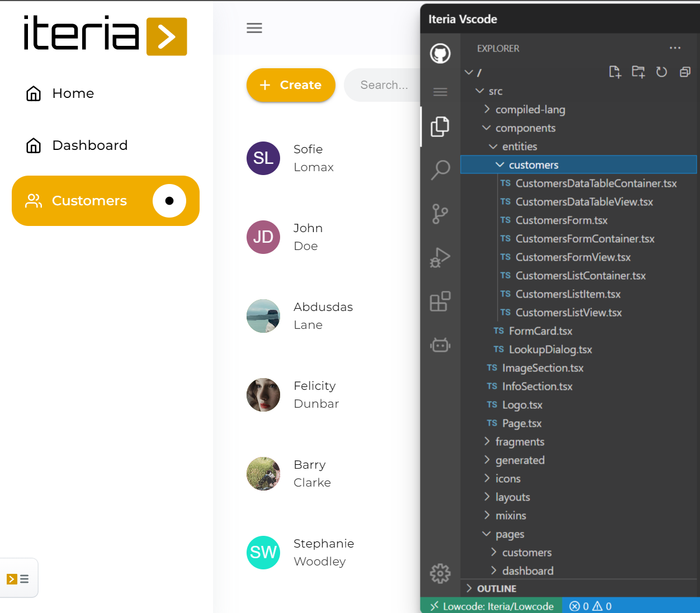Open the GitHub icon in activity bar
700x613 pixels.
click(x=440, y=54)
